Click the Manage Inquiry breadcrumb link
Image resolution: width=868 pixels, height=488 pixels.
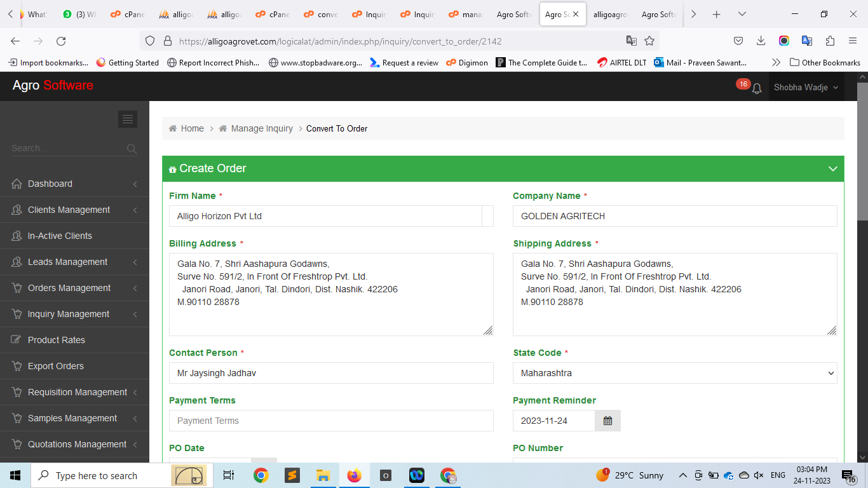tap(261, 128)
